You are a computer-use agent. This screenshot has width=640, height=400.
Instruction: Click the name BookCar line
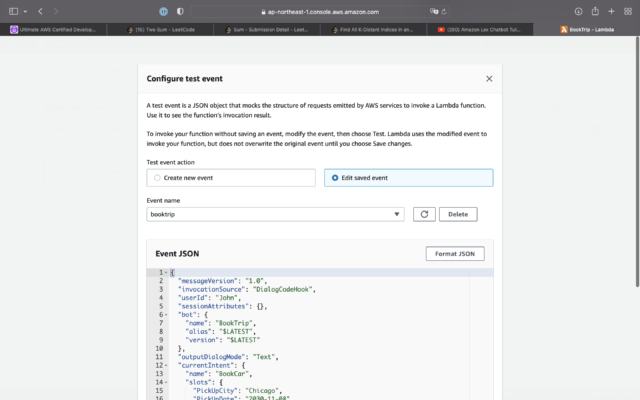click(219, 374)
